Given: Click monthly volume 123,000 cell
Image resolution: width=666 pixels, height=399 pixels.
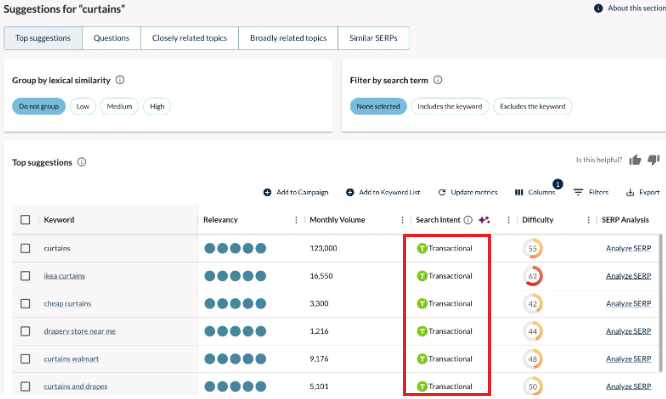Looking at the screenshot, I should [323, 248].
